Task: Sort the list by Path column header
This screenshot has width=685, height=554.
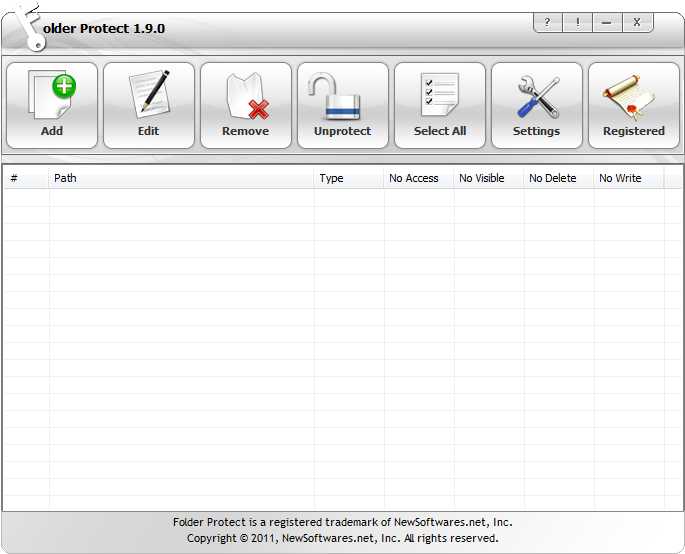Action: coord(181,178)
